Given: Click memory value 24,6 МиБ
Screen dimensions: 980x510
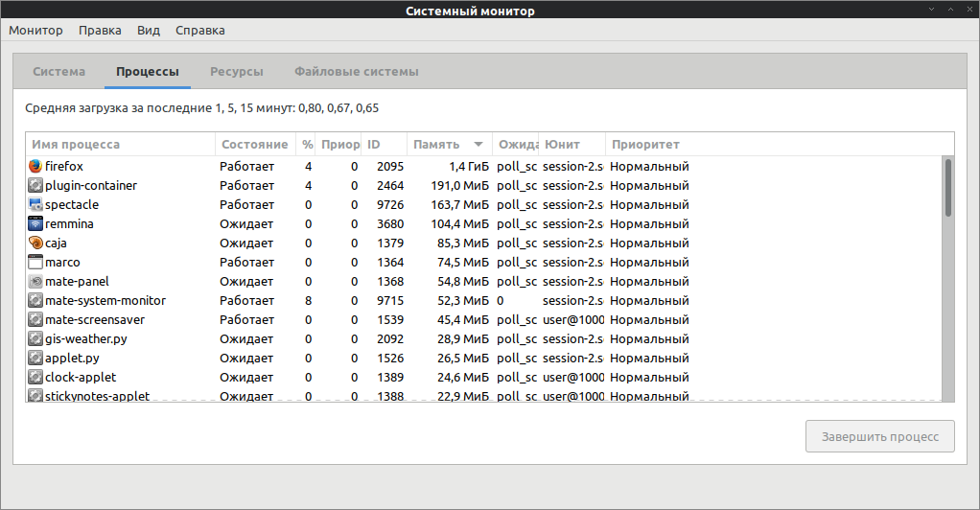Looking at the screenshot, I should (463, 377).
